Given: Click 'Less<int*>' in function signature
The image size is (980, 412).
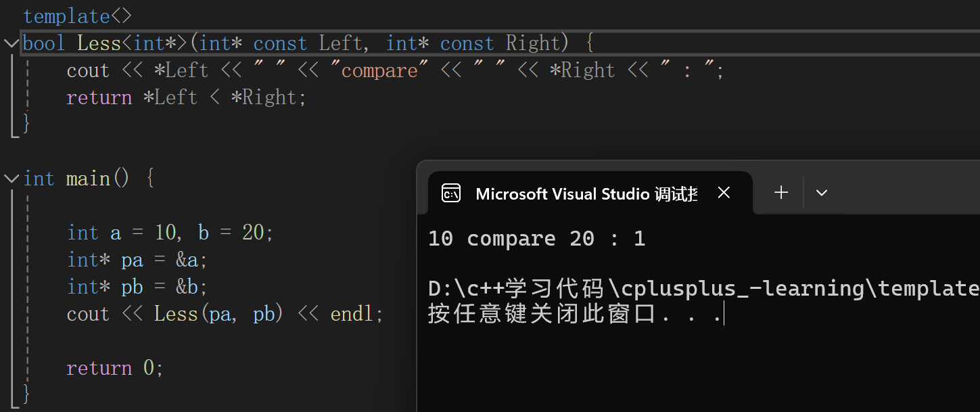Looking at the screenshot, I should coord(132,43).
